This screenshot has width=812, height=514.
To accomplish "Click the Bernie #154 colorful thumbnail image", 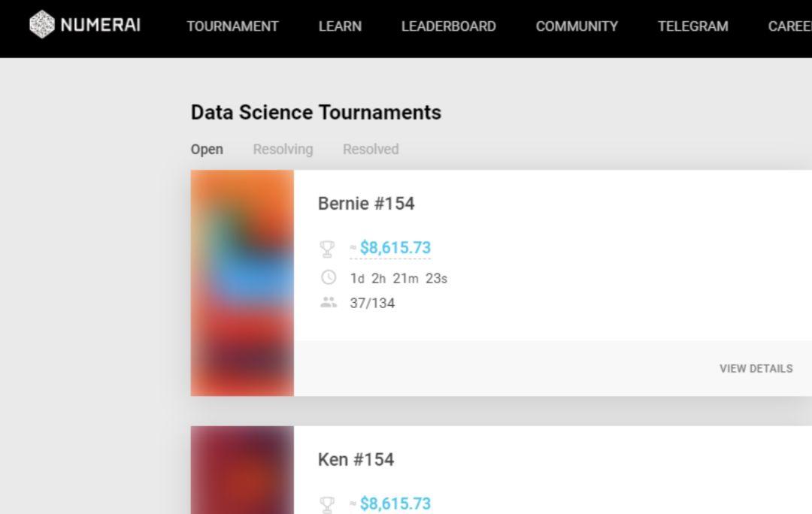I will 242,283.
